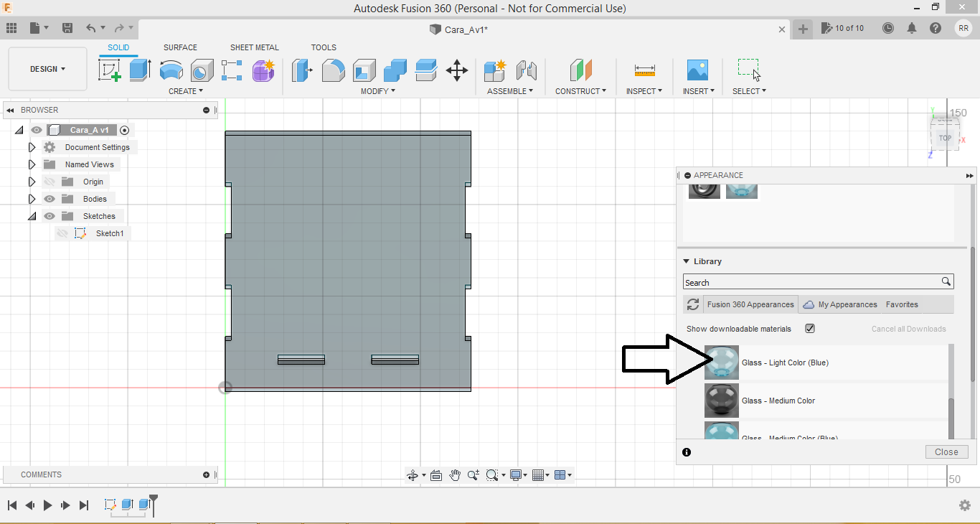
Task: Open the DESIGN workspace dropdown
Action: click(x=47, y=69)
